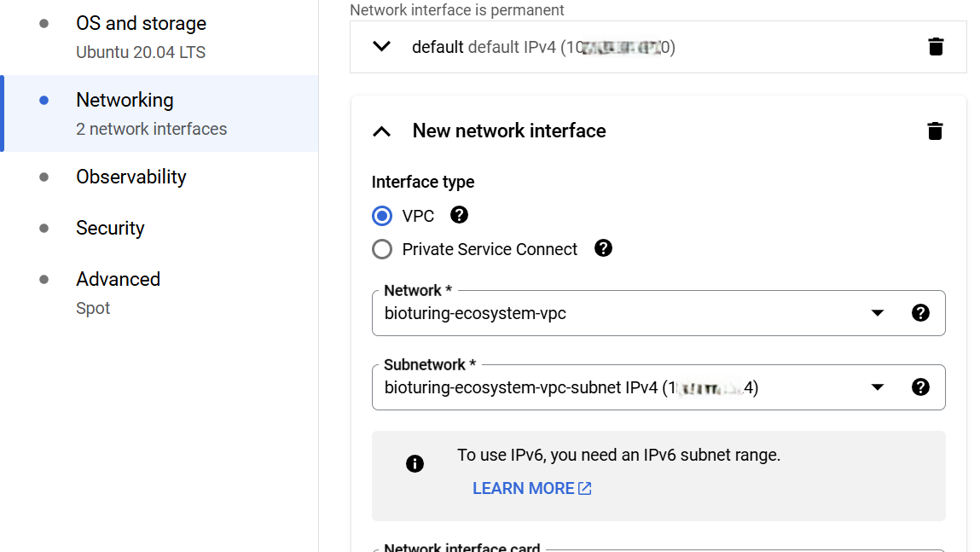980x552 pixels.
Task: Open help for VPC interface type
Action: [459, 215]
